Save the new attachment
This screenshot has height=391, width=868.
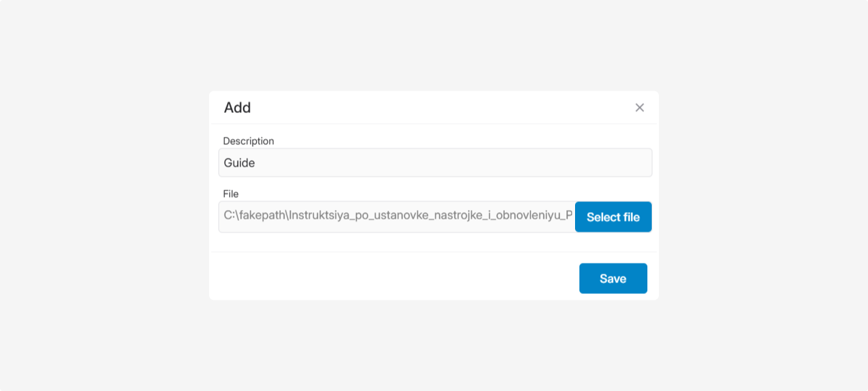pos(613,279)
